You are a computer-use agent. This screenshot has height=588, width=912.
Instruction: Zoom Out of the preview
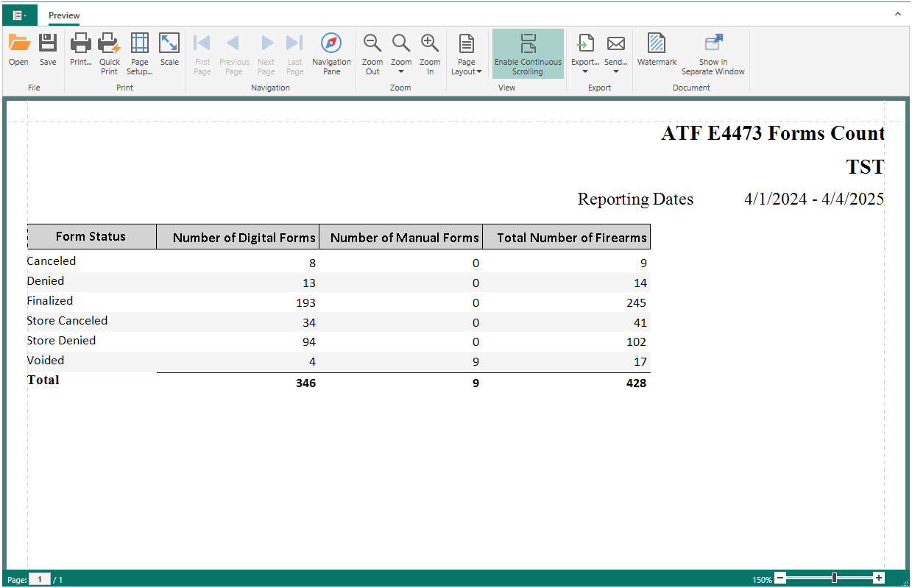372,54
